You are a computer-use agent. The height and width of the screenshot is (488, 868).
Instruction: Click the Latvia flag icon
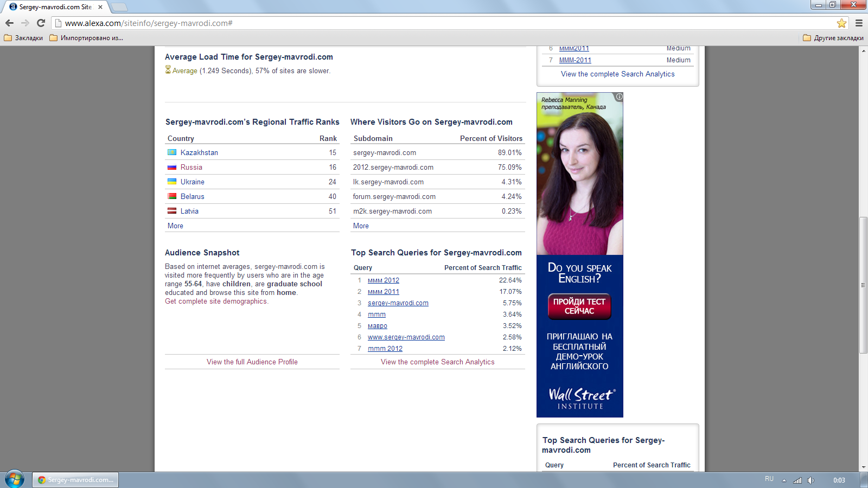172,211
